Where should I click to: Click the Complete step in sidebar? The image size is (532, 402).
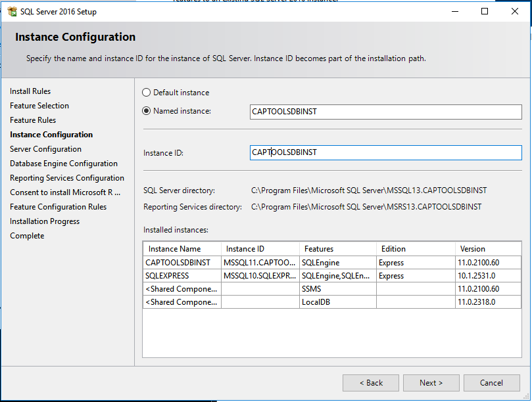click(26, 235)
